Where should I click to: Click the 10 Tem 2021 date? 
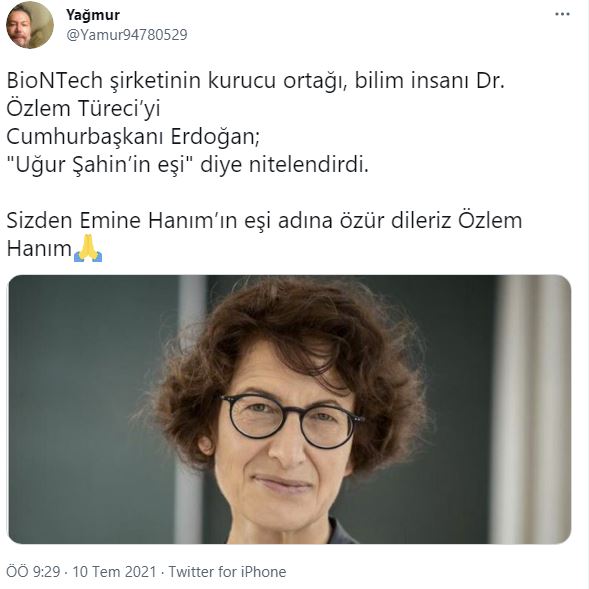(x=114, y=572)
